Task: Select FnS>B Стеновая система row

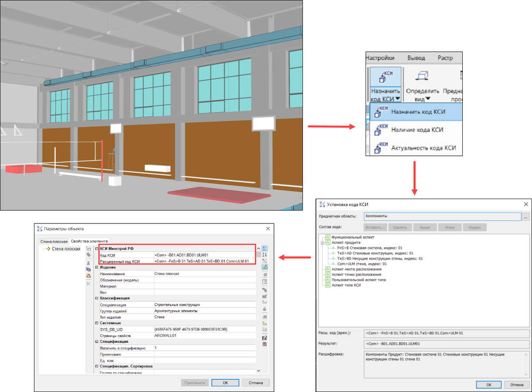Action: click(369, 248)
